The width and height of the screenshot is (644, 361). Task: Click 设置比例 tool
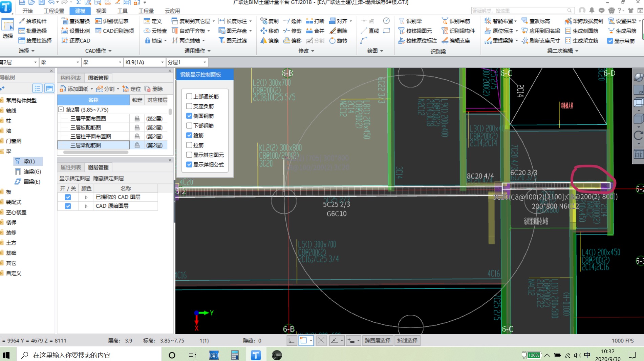76,31
